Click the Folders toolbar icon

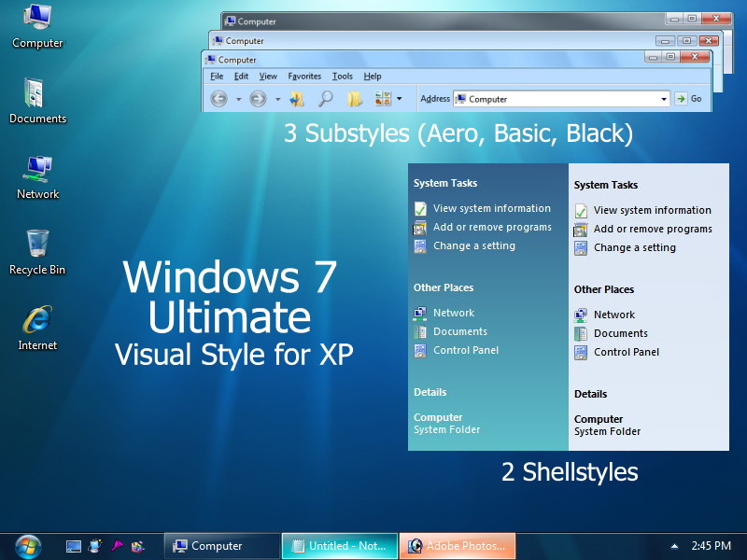[355, 99]
